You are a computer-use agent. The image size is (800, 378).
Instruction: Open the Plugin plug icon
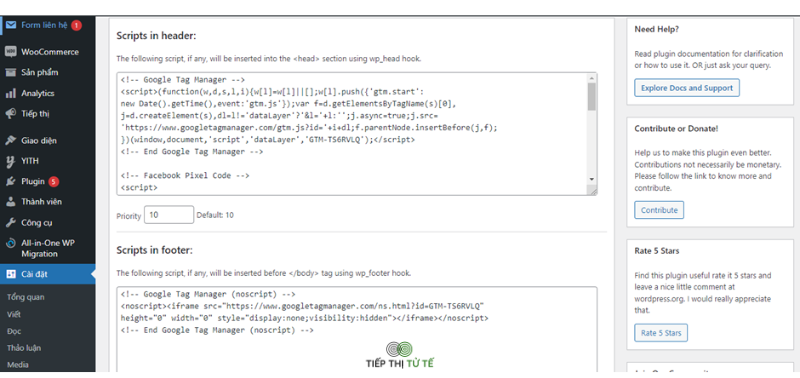pyautogui.click(x=11, y=182)
